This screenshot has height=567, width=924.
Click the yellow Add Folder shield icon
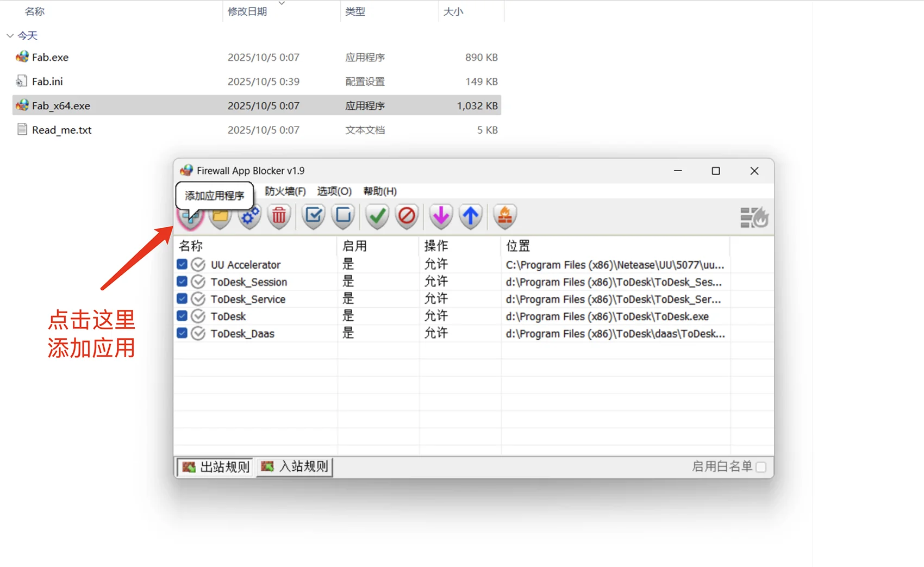(220, 217)
